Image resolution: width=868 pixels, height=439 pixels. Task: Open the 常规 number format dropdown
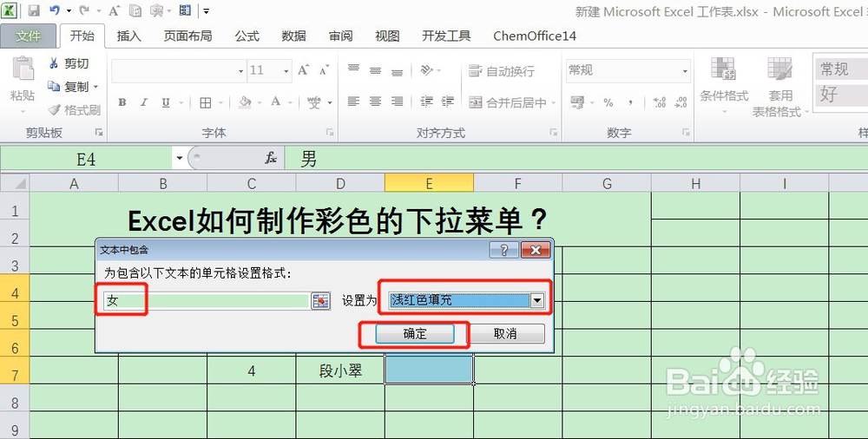click(x=685, y=71)
